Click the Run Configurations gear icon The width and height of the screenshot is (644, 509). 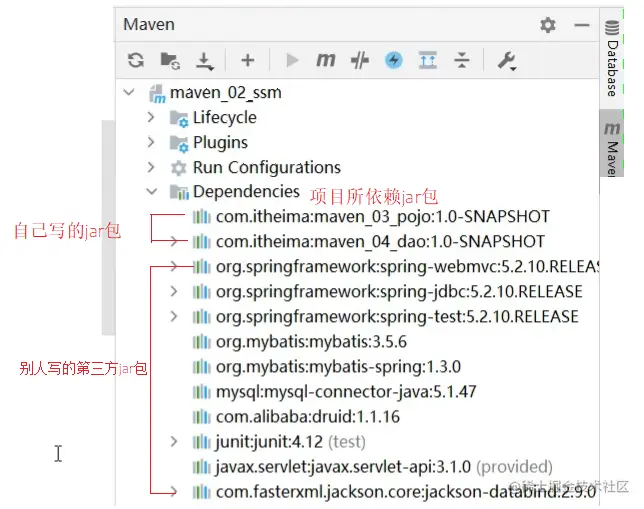pos(178,168)
